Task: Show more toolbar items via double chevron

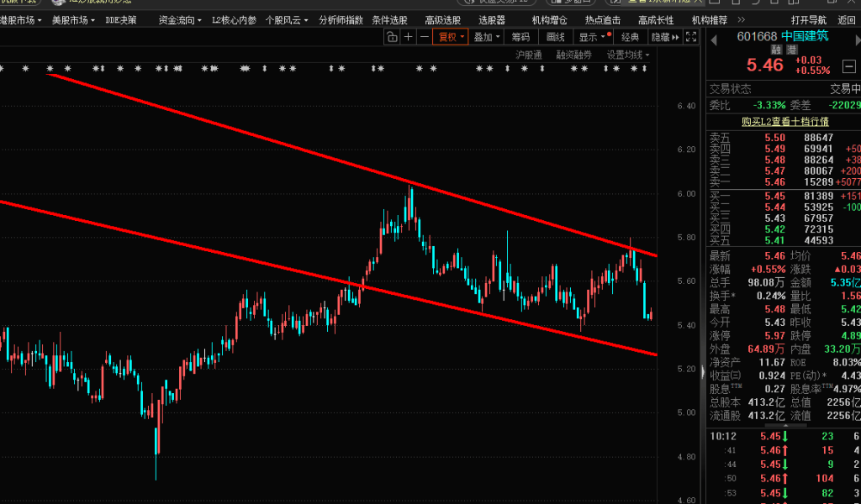Action: (675, 37)
